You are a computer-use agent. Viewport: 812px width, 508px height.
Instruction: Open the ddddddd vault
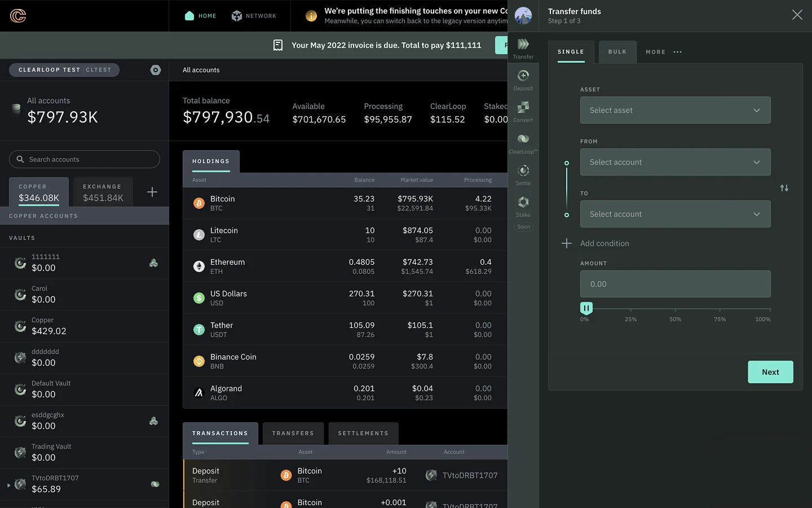tap(85, 358)
